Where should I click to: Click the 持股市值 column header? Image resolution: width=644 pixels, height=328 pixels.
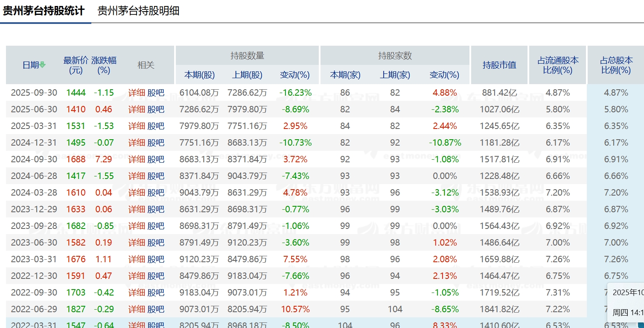pos(499,65)
